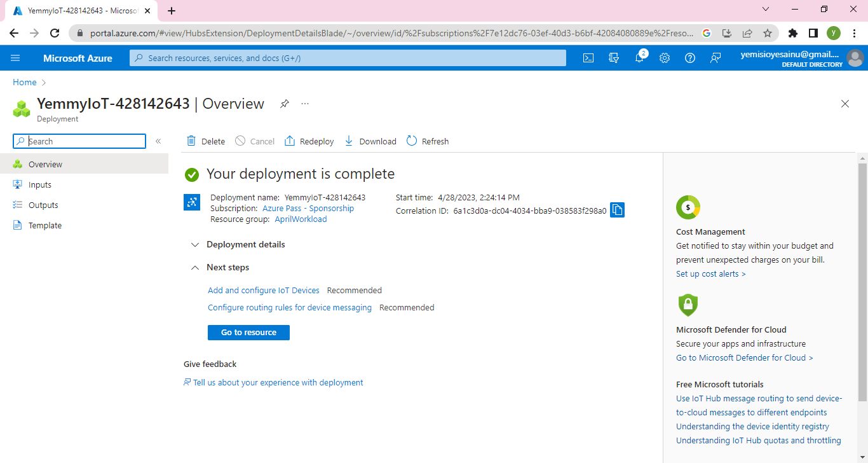Image resolution: width=868 pixels, height=463 pixels.
Task: Open Azure Cloud Shell icon
Action: pos(588,58)
